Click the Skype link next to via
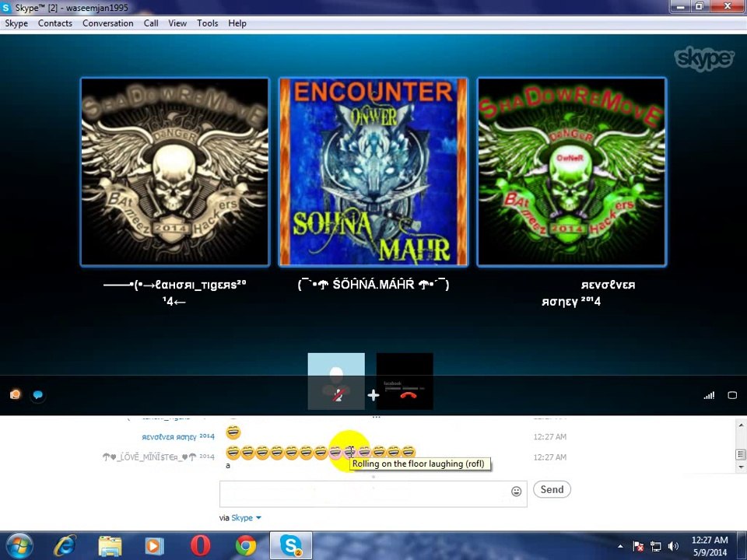The image size is (747, 560). [x=242, y=518]
